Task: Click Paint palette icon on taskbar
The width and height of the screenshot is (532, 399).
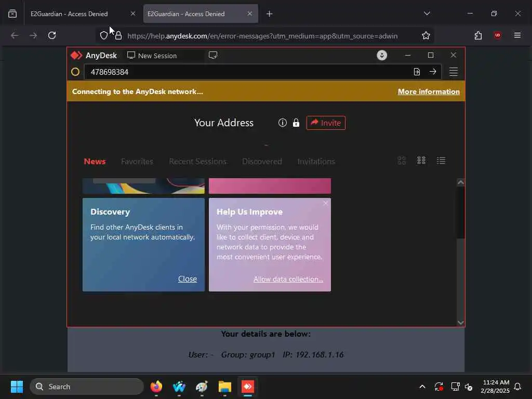Action: coord(202,387)
